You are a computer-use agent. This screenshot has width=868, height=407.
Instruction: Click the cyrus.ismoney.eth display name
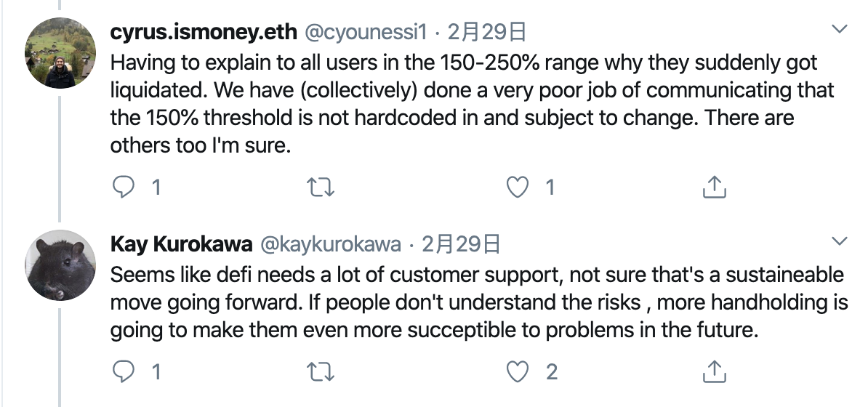pos(204,33)
